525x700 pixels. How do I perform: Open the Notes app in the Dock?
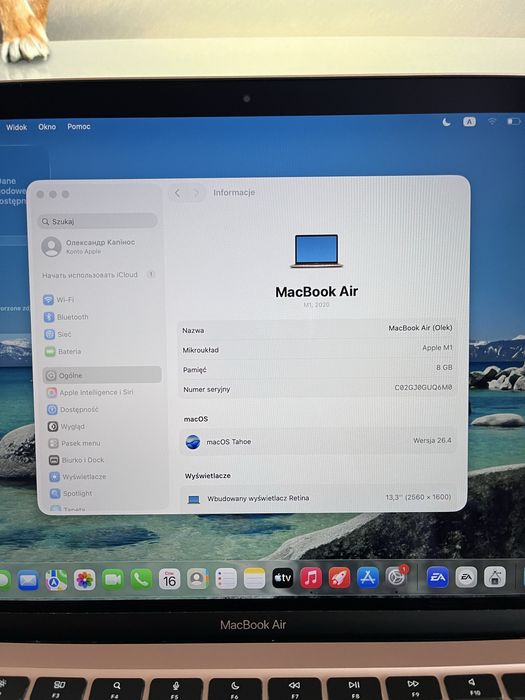(254, 579)
